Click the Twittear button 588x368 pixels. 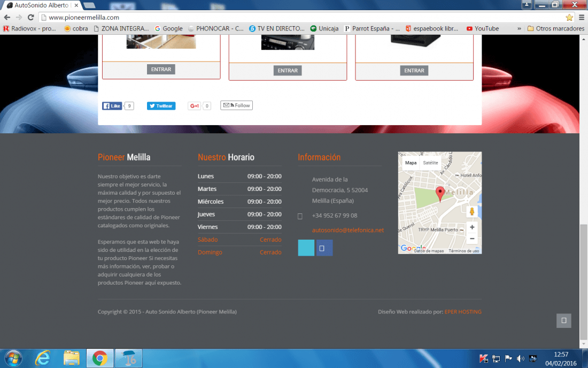[161, 106]
